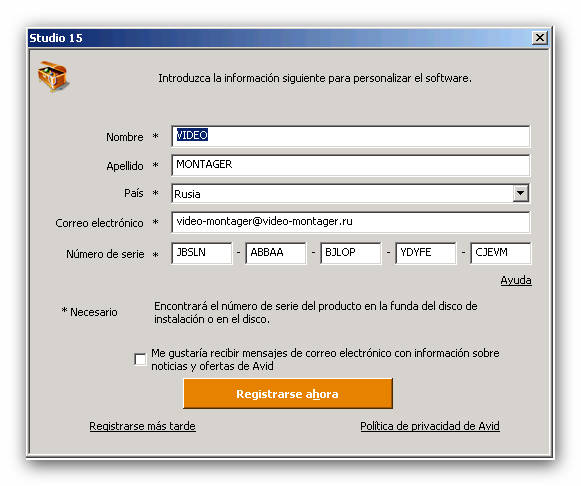Click the Nombre label text
The width and height of the screenshot is (581, 486).
coord(124,137)
